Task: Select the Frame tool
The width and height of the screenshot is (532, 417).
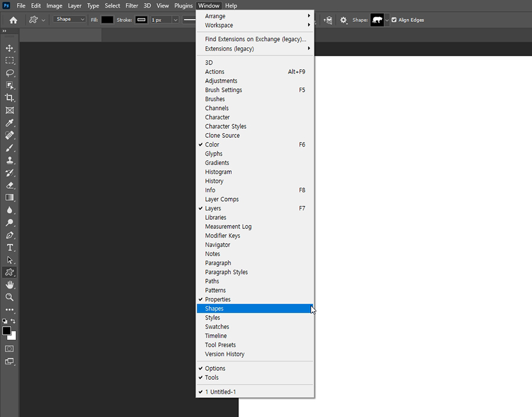Action: pos(9,111)
